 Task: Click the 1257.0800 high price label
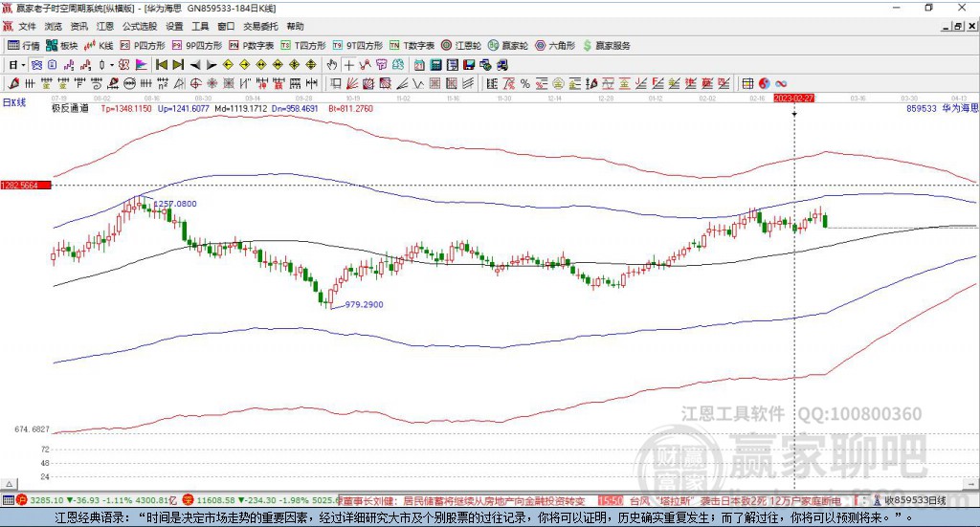[x=176, y=204]
